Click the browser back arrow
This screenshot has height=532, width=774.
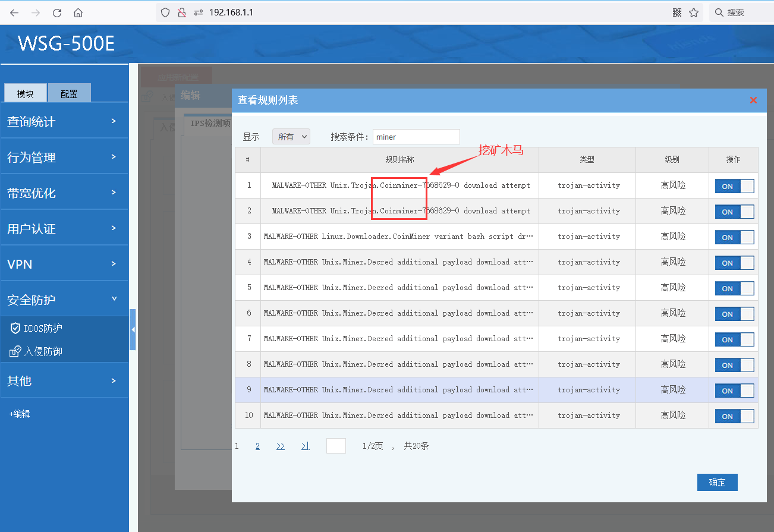pyautogui.click(x=14, y=12)
